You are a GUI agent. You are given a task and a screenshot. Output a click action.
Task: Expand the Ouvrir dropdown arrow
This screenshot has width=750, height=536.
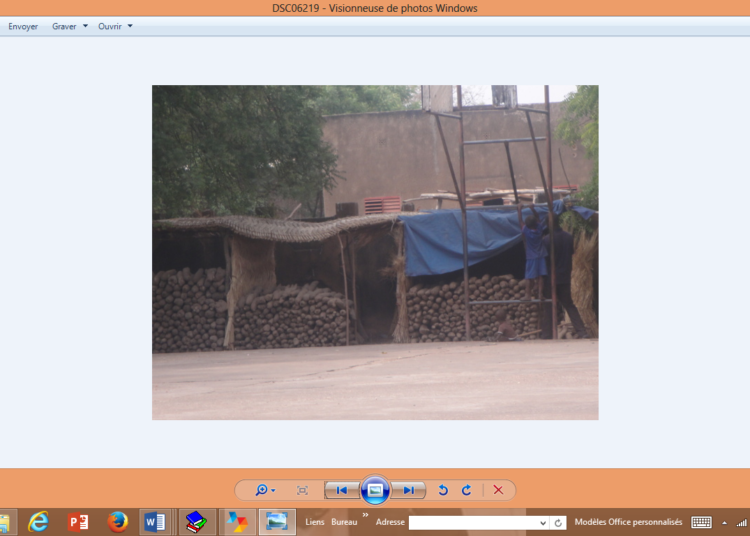coord(130,26)
